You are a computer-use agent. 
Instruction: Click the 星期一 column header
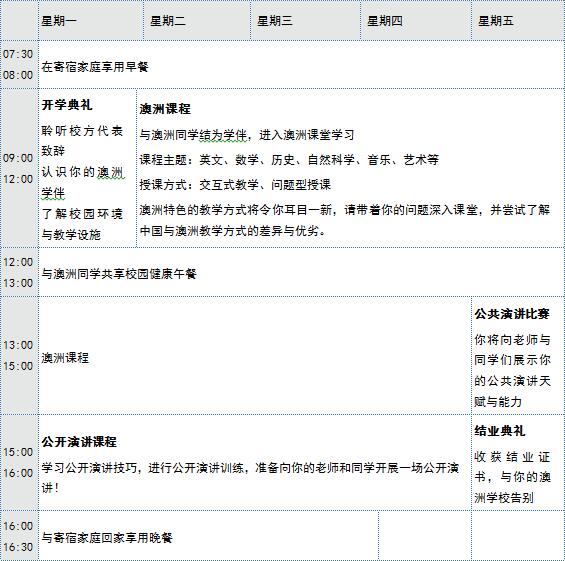[x=91, y=21]
